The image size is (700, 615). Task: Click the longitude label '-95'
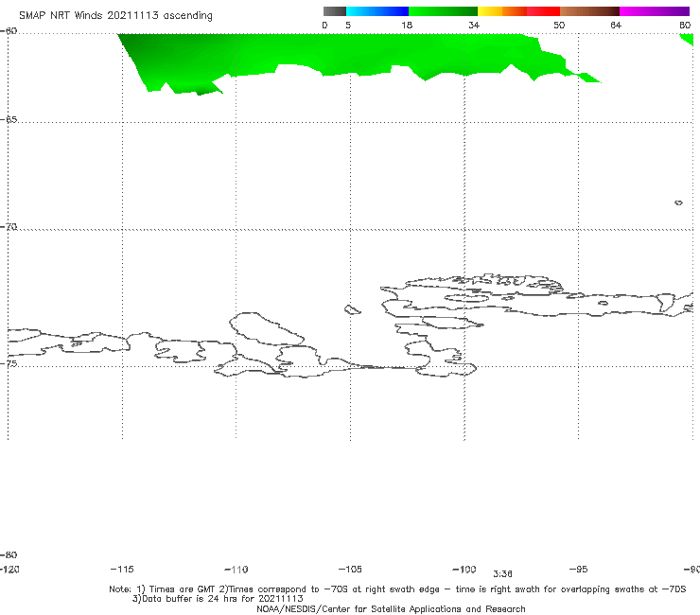pyautogui.click(x=578, y=569)
